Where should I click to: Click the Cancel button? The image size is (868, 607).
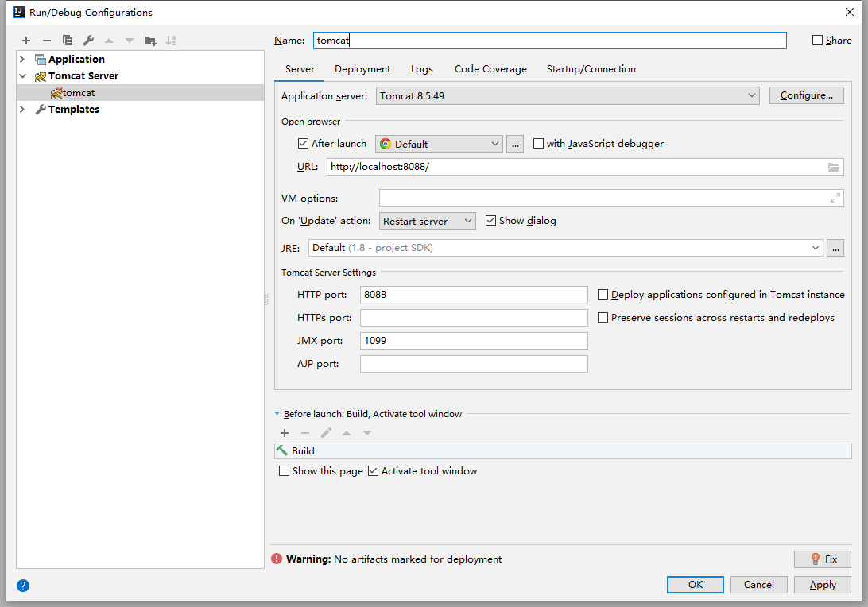(x=759, y=584)
